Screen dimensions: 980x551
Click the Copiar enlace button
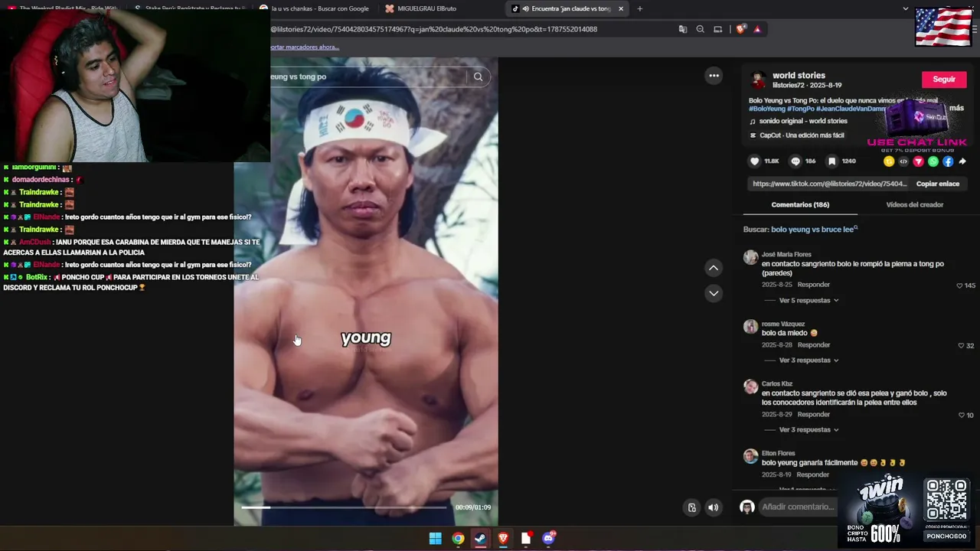[x=938, y=184]
